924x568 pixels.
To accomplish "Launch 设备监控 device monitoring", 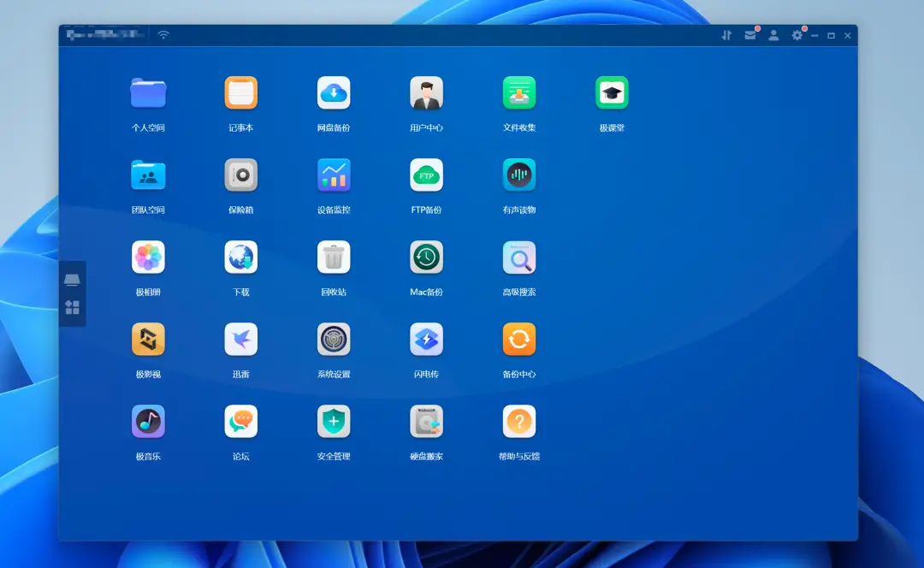I will [x=334, y=175].
